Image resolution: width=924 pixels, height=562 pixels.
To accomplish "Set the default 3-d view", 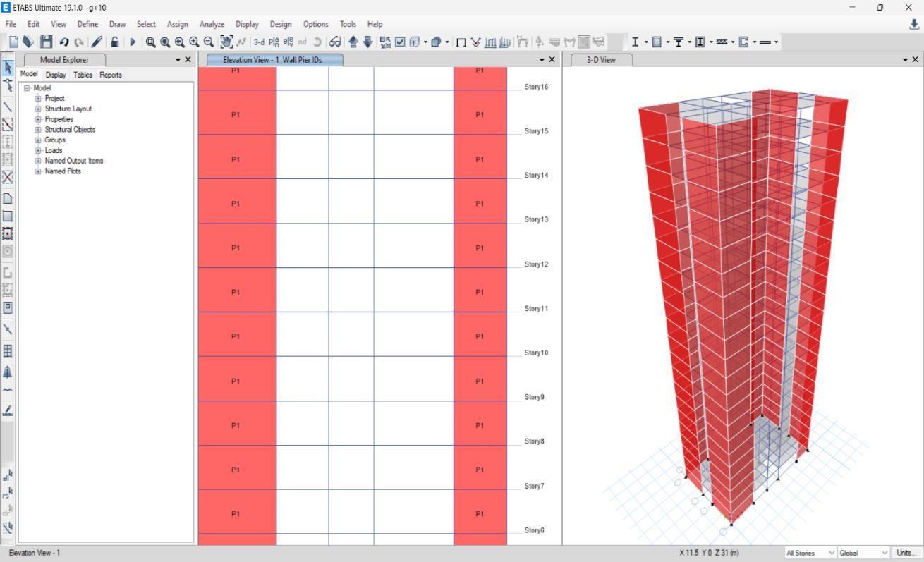I will click(x=259, y=42).
